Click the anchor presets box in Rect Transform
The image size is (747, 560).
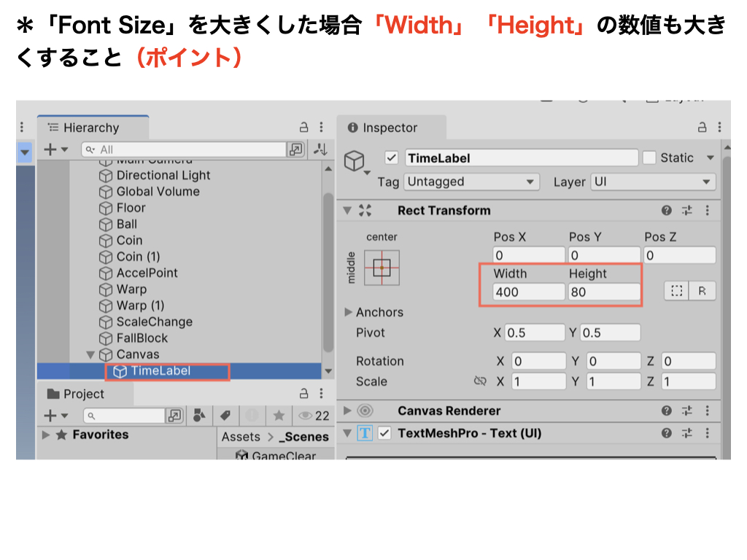coord(382,268)
